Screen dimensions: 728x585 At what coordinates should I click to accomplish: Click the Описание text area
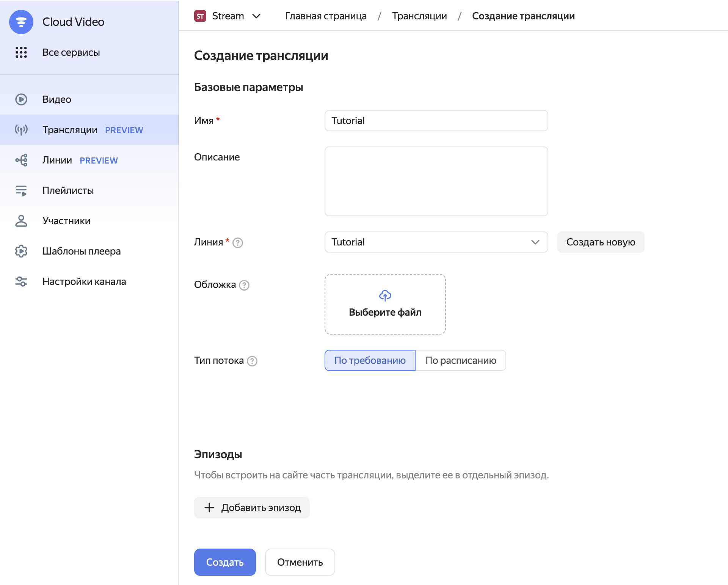436,181
